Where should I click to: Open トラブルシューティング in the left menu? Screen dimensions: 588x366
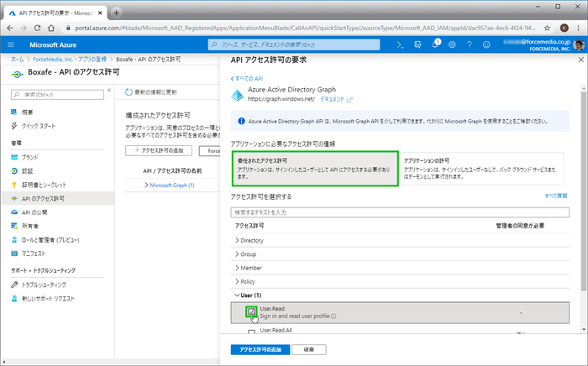44,285
